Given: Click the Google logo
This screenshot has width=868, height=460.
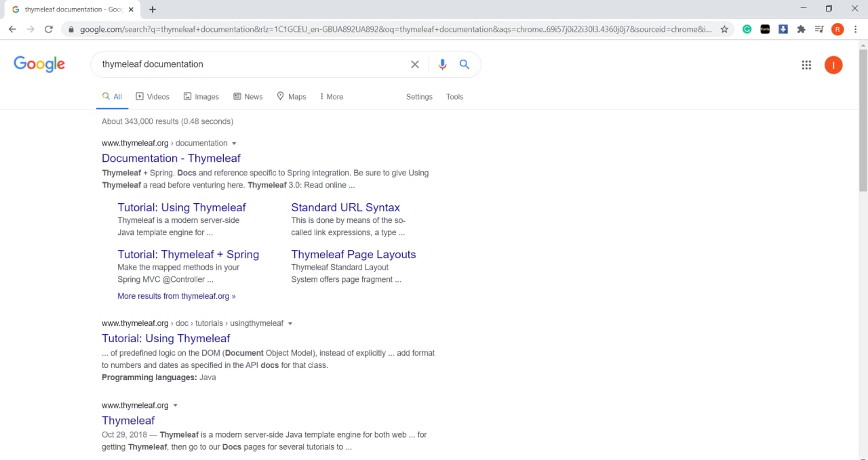Looking at the screenshot, I should [39, 64].
